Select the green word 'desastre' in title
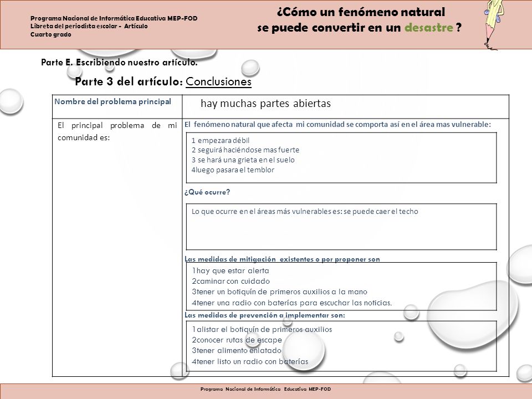The width and height of the screenshot is (532, 399). click(429, 28)
